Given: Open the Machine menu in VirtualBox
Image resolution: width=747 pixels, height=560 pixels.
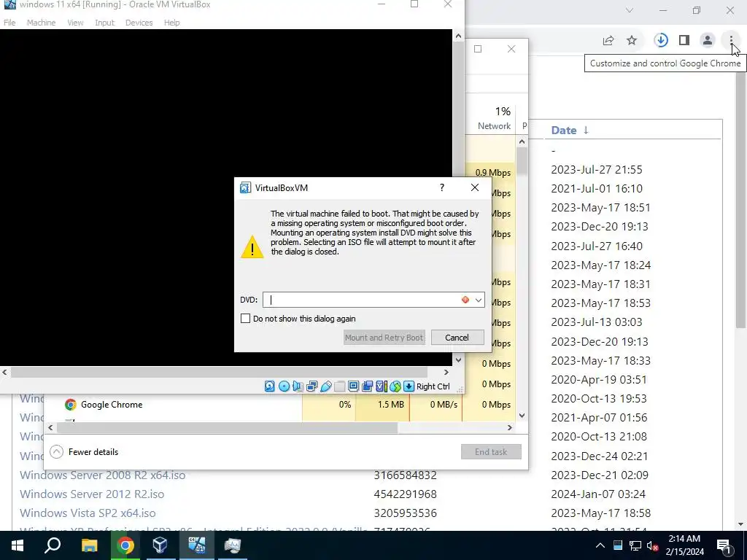Looking at the screenshot, I should [x=41, y=23].
